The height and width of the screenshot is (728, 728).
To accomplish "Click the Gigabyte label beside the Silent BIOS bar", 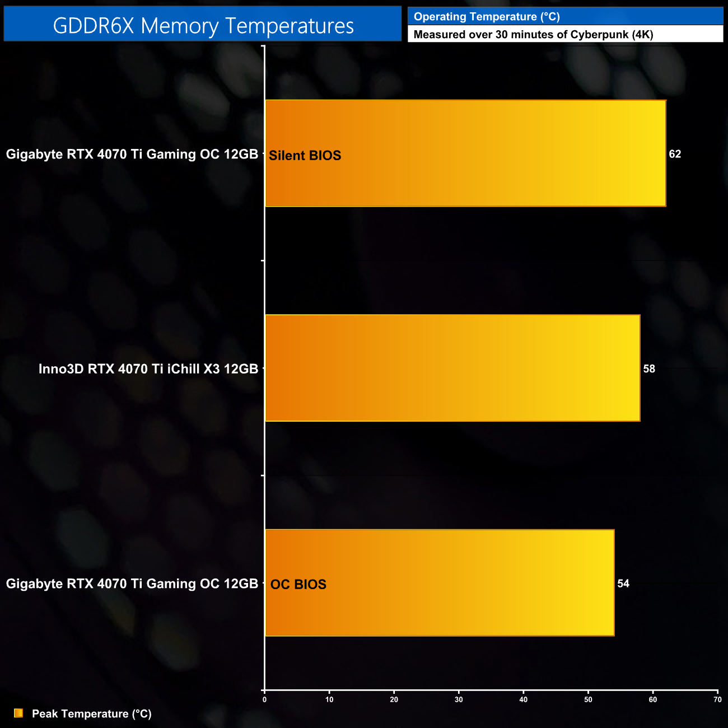I will [x=132, y=154].
